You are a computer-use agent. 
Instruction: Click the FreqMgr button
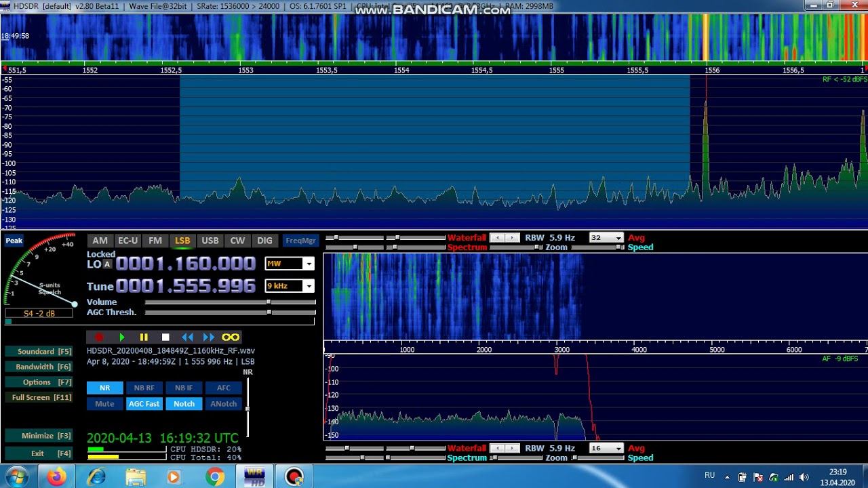pos(300,241)
